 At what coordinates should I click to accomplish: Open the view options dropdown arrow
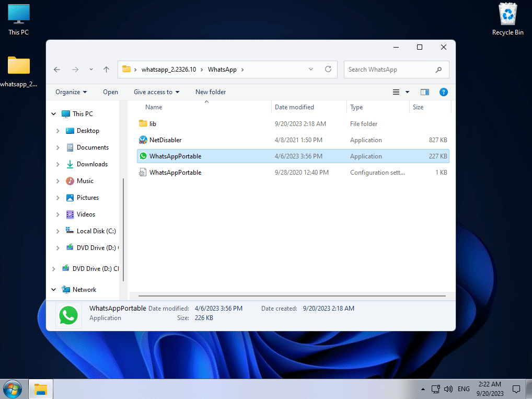407,92
